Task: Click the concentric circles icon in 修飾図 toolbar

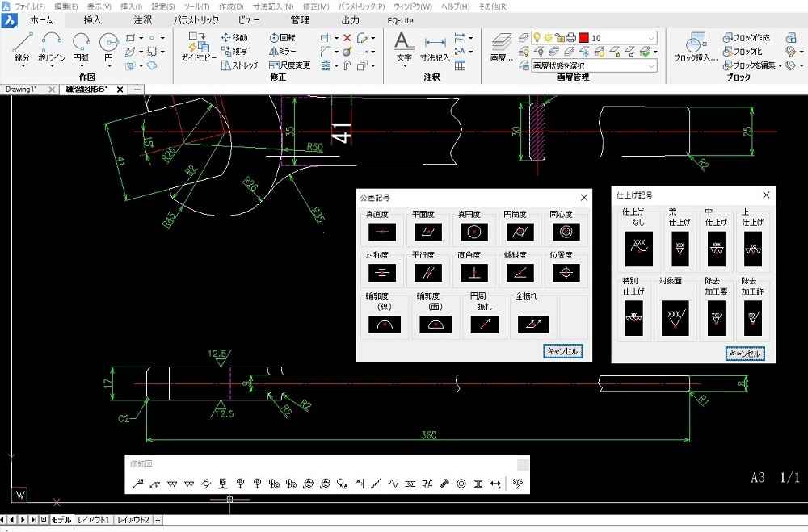Action: point(461,484)
